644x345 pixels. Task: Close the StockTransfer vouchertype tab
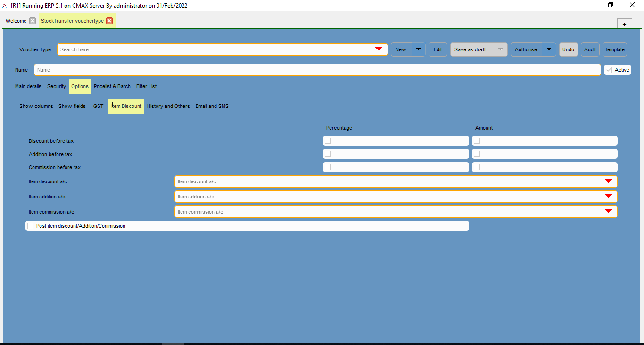(x=109, y=21)
